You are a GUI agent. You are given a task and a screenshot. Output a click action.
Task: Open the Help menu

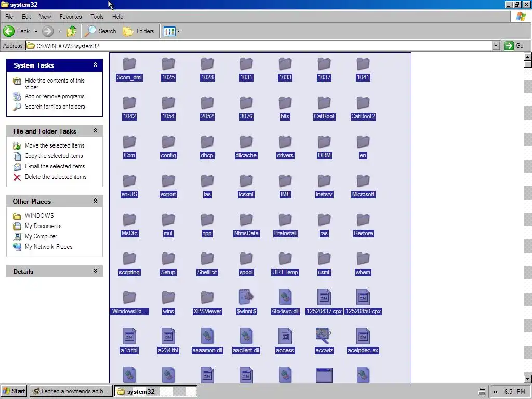118,17
